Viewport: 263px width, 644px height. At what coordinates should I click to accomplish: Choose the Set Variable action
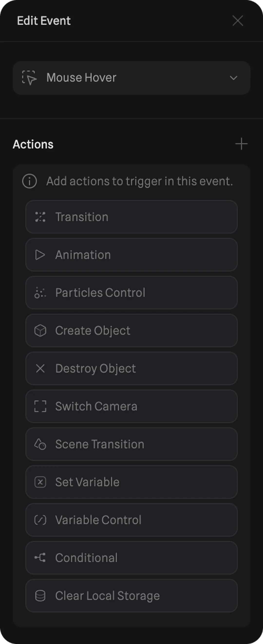pos(131,482)
